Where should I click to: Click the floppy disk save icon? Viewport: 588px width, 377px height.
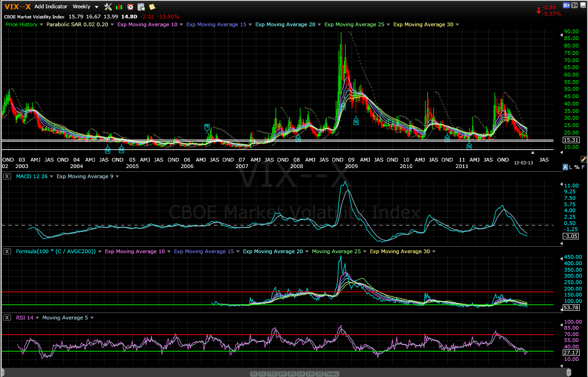[583, 5]
